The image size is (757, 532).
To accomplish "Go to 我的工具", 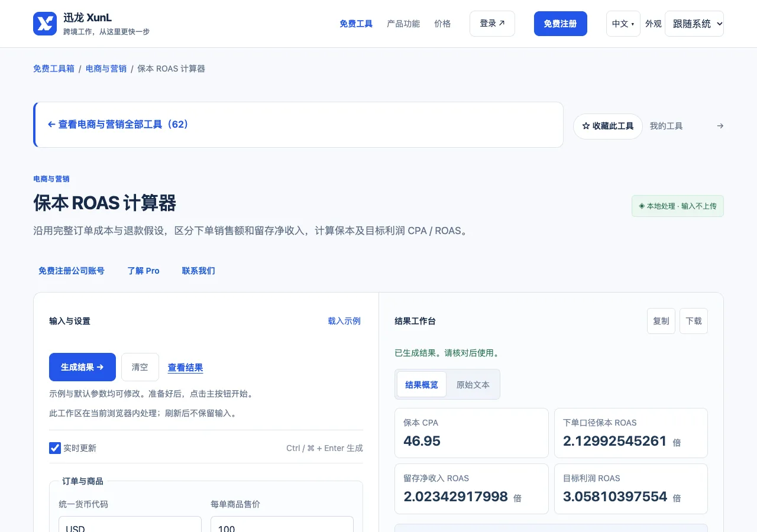I will (667, 126).
